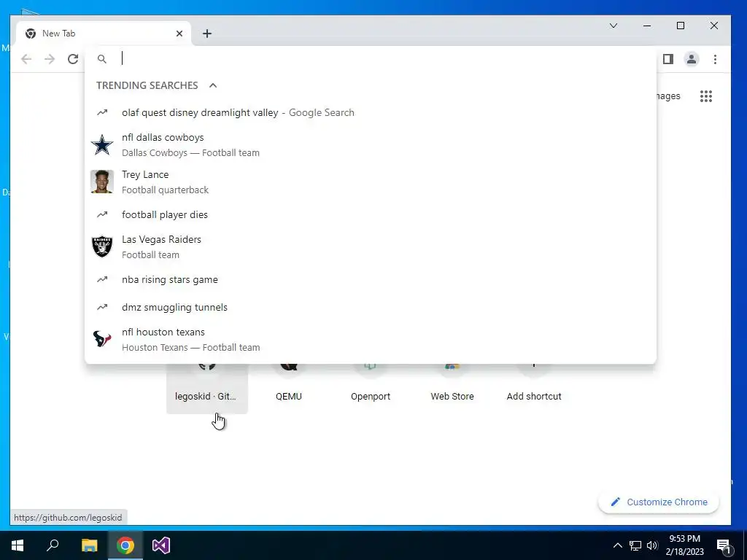This screenshot has height=560, width=747.
Task: Select the New Tab tab
Action: [103, 34]
